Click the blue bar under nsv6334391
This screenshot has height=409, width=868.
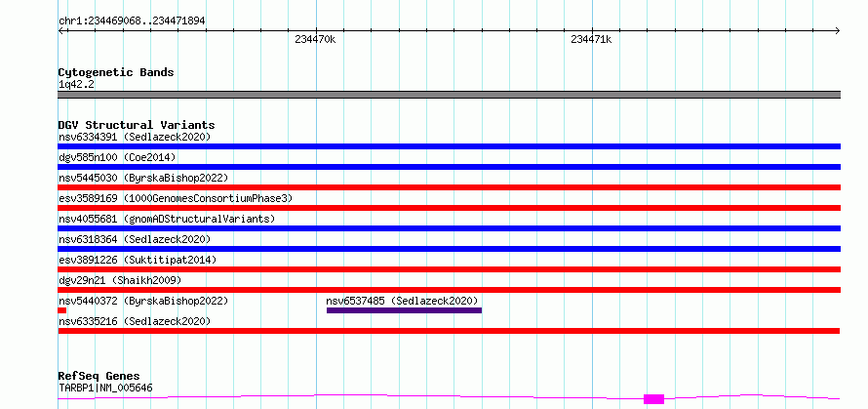[x=449, y=146]
